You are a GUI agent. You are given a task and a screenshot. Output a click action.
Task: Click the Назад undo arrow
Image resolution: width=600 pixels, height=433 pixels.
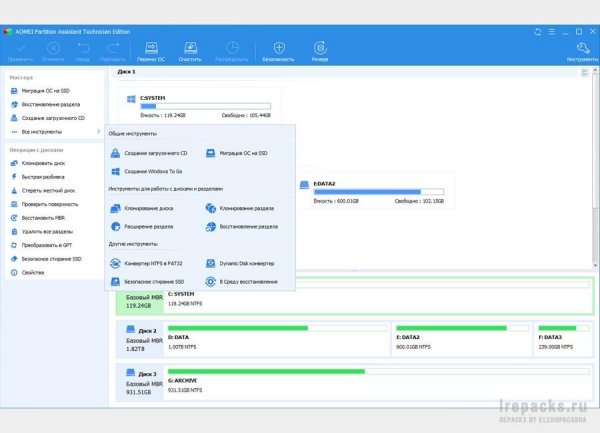point(83,52)
